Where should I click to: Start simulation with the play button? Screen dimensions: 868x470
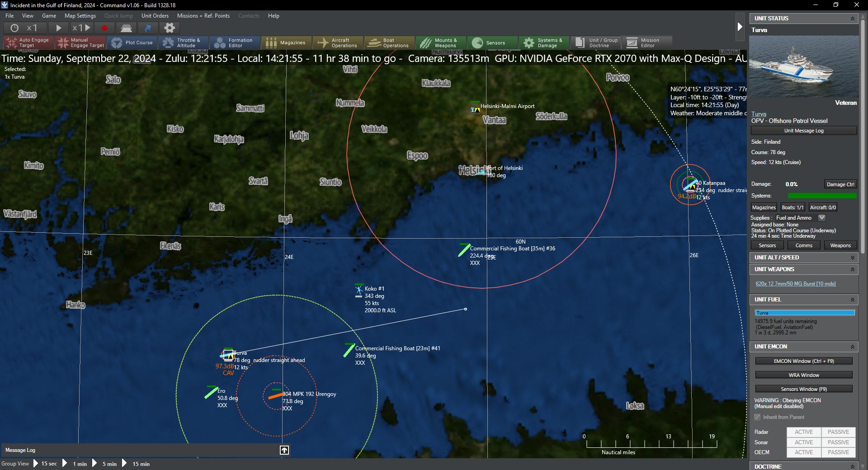click(58, 28)
